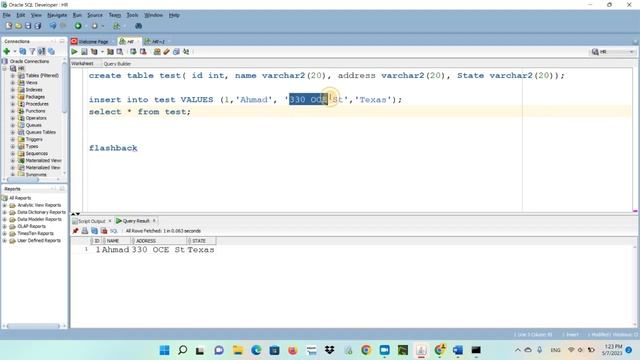This screenshot has width=640, height=360.
Task: Open Microsoft Edge from the taskbar
Action: pos(256,350)
